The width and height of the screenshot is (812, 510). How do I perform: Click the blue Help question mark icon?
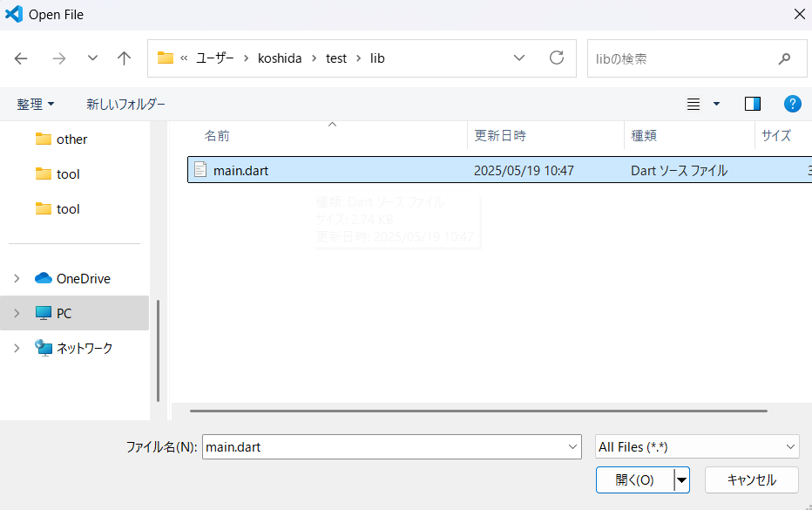pyautogui.click(x=792, y=104)
